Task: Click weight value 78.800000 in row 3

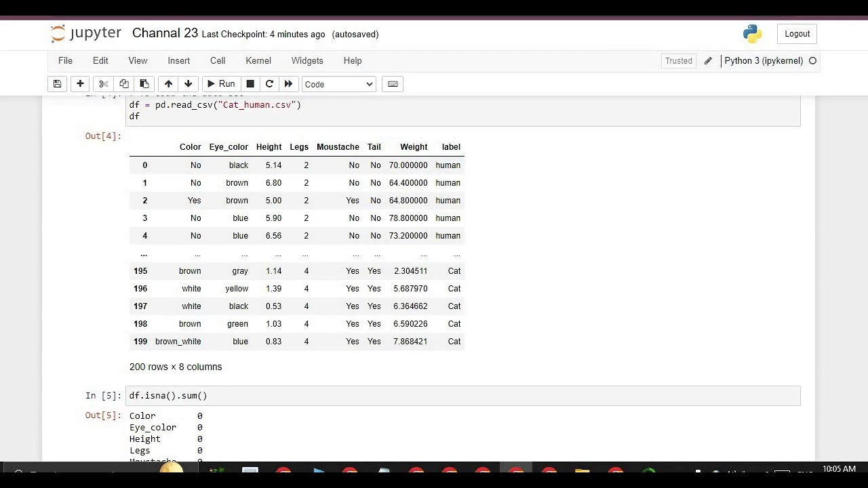Action: [x=408, y=218]
